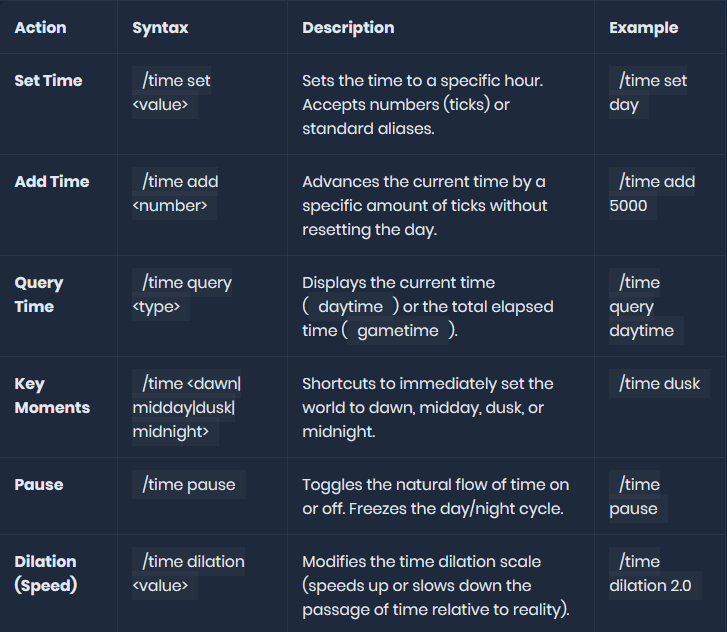
Task: Select the /time add <number> syntax code
Action: [175, 194]
